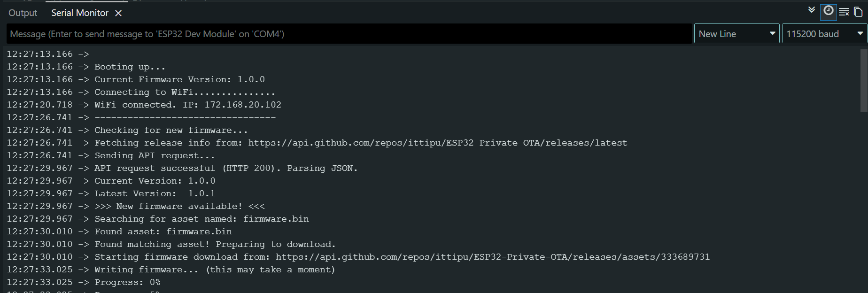Click the "Latest Version: 1.0.1" line
The width and height of the screenshot is (868, 293).
point(155,193)
